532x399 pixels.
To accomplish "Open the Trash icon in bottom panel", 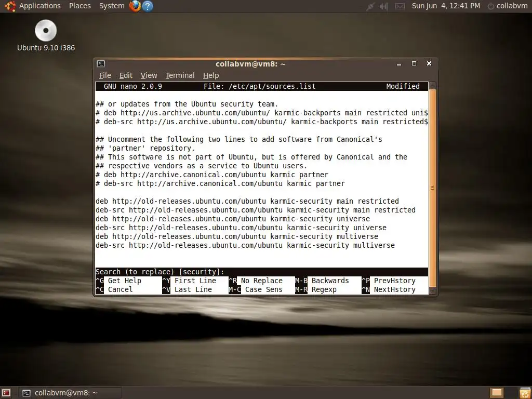I will 525,393.
